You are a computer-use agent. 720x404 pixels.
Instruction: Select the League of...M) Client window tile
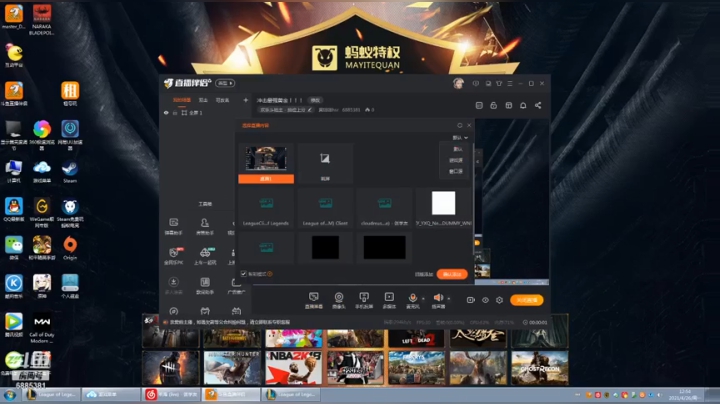click(x=325, y=209)
